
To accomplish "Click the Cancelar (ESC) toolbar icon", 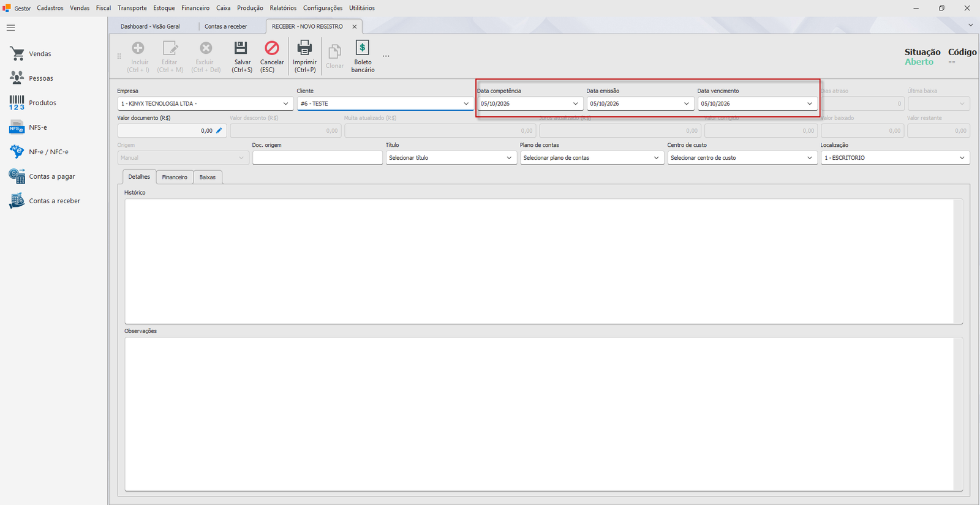I will tap(272, 48).
